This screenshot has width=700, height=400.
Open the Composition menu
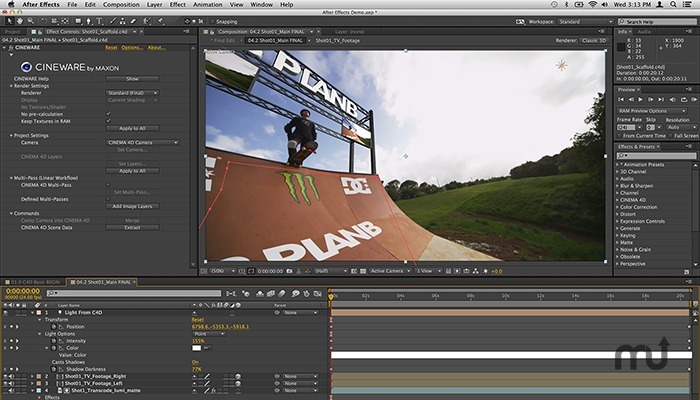pos(118,5)
